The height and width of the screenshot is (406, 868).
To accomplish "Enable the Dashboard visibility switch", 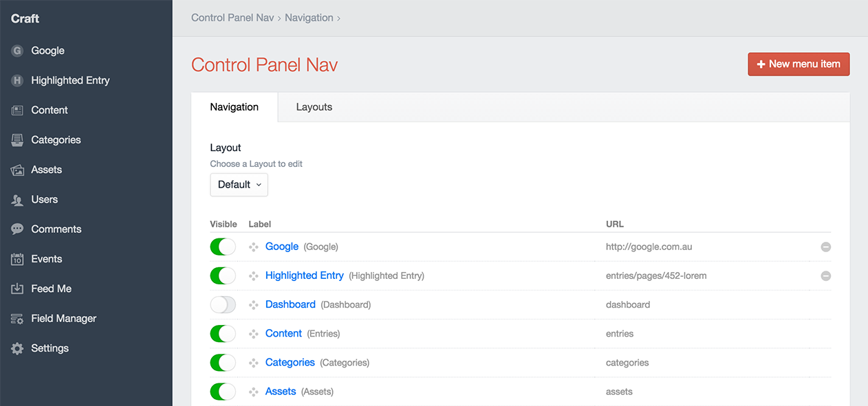I will [223, 305].
